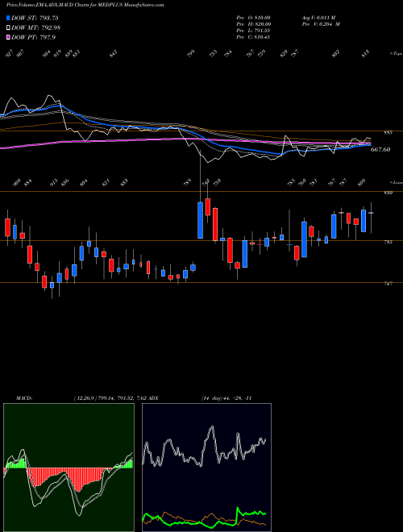The height and width of the screenshot is (532, 403).
Task: Click the blue DOW ST legend swatch
Action: click(x=9, y=18)
